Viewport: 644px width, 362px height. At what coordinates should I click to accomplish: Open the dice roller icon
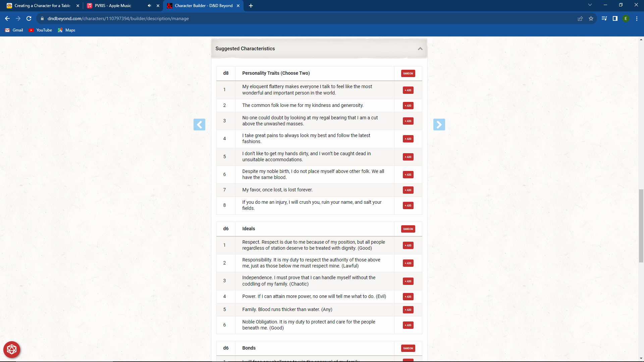(x=12, y=349)
